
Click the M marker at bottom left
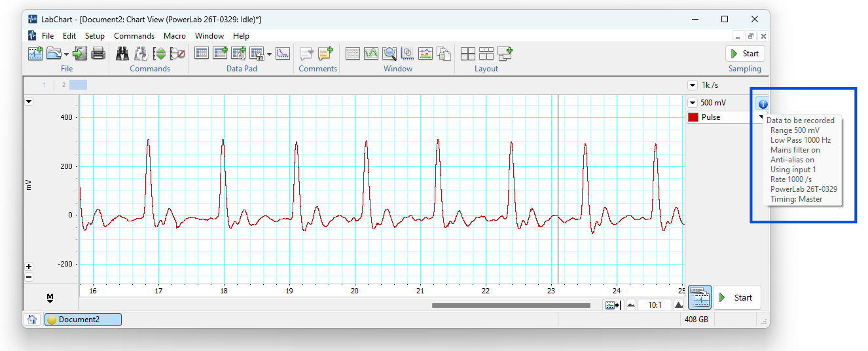pyautogui.click(x=50, y=299)
